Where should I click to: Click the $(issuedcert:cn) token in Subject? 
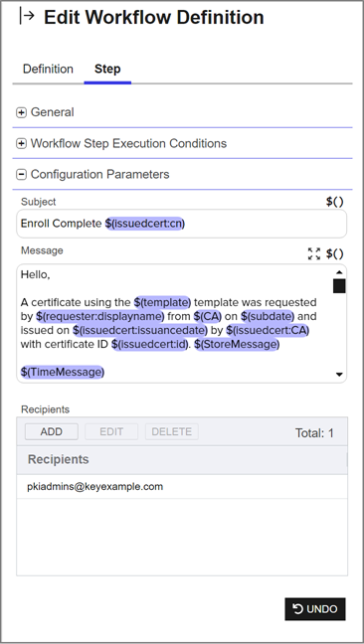click(144, 224)
